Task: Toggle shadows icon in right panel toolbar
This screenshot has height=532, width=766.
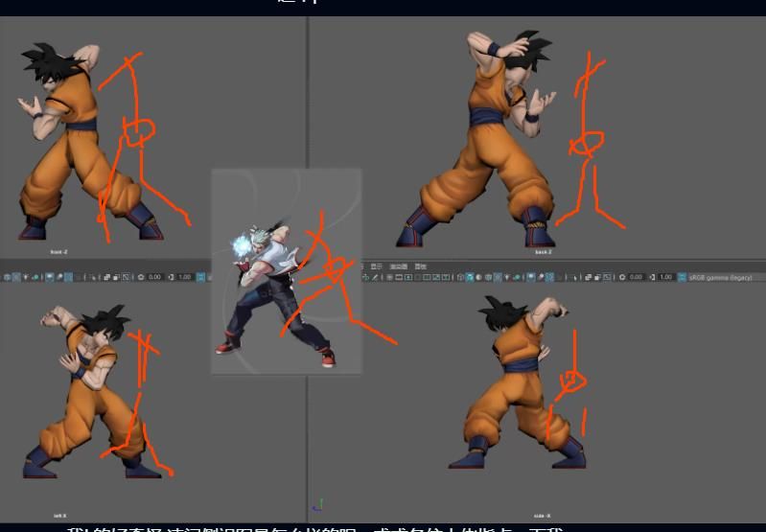Action: [x=517, y=277]
